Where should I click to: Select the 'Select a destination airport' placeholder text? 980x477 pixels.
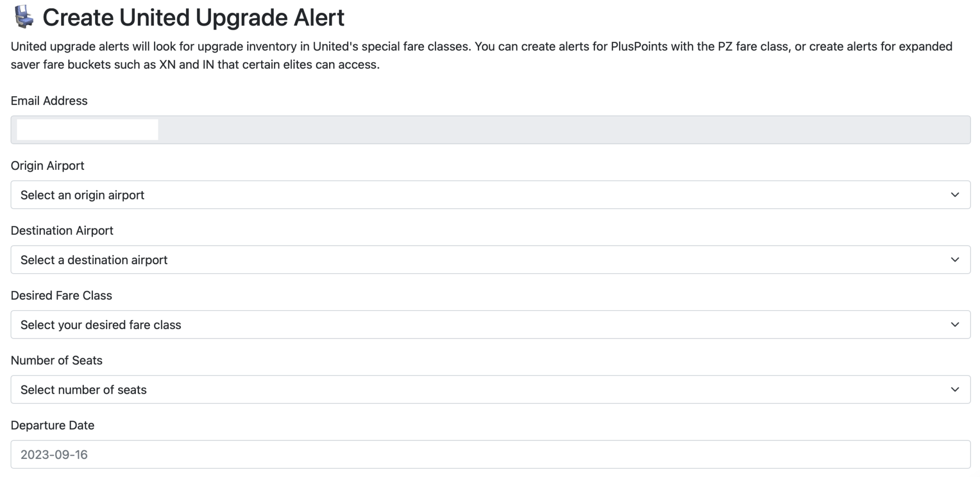point(93,260)
